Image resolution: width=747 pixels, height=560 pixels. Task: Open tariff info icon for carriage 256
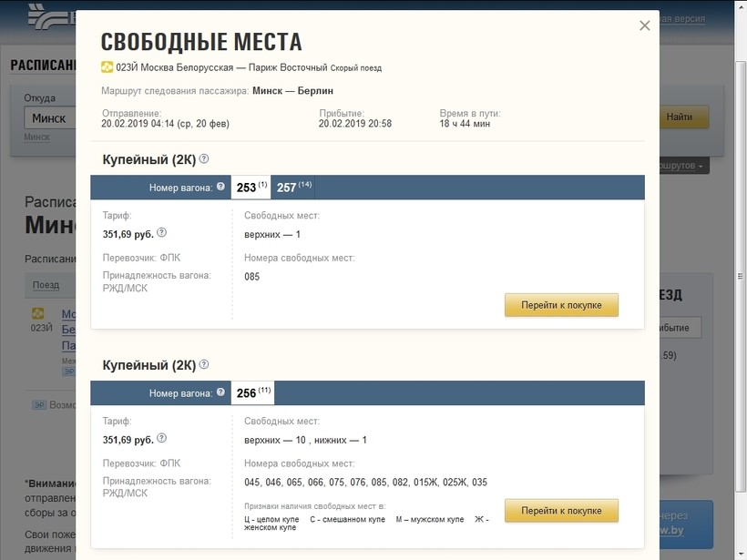pos(162,439)
